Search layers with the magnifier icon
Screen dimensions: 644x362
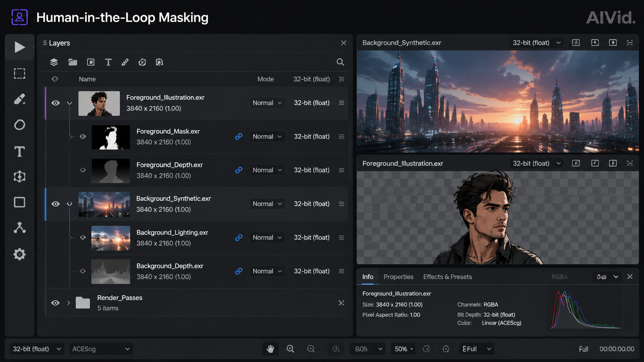340,62
